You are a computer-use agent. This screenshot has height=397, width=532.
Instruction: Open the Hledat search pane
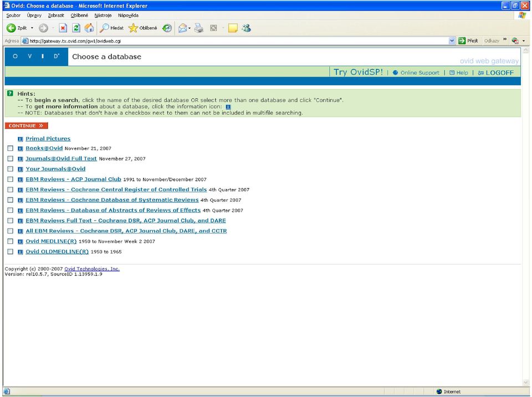[111, 28]
